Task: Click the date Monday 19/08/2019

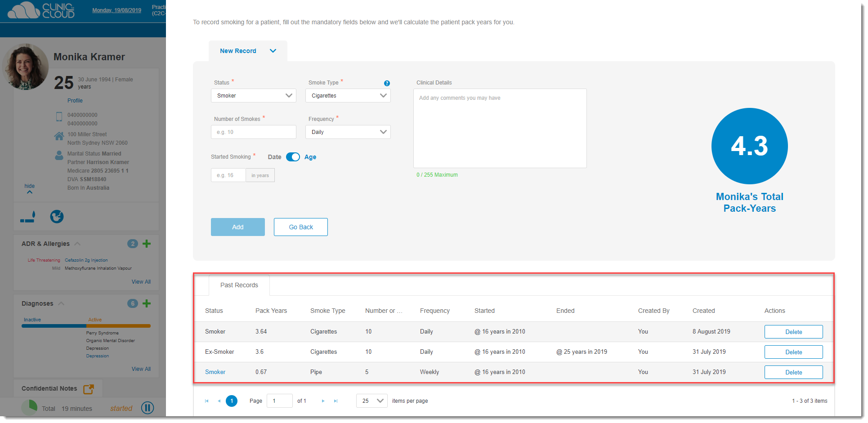Action: point(116,10)
